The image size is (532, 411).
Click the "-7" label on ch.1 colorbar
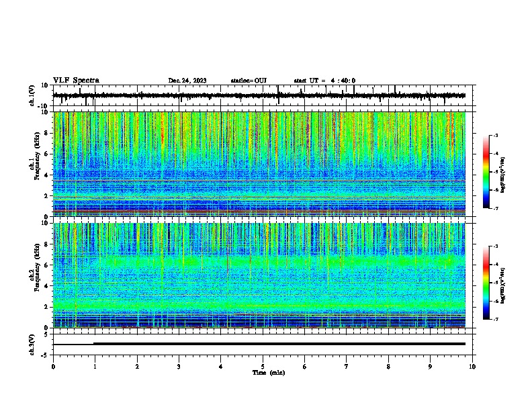(495, 208)
